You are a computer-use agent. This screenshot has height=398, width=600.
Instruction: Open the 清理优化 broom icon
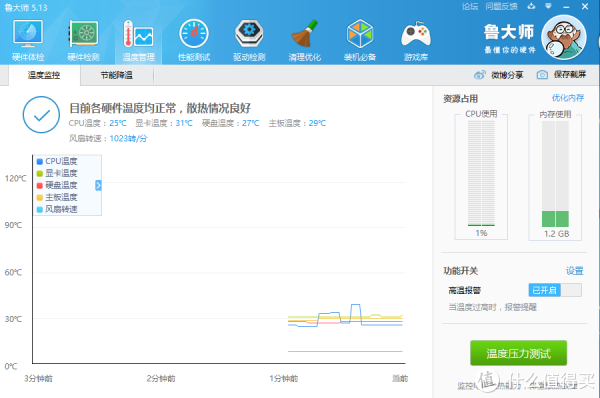coord(305,34)
